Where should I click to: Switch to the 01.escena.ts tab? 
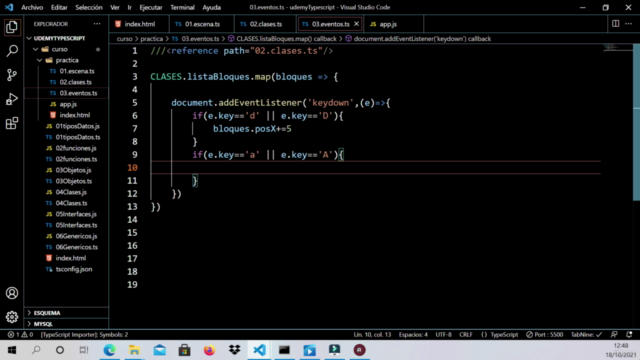click(202, 24)
